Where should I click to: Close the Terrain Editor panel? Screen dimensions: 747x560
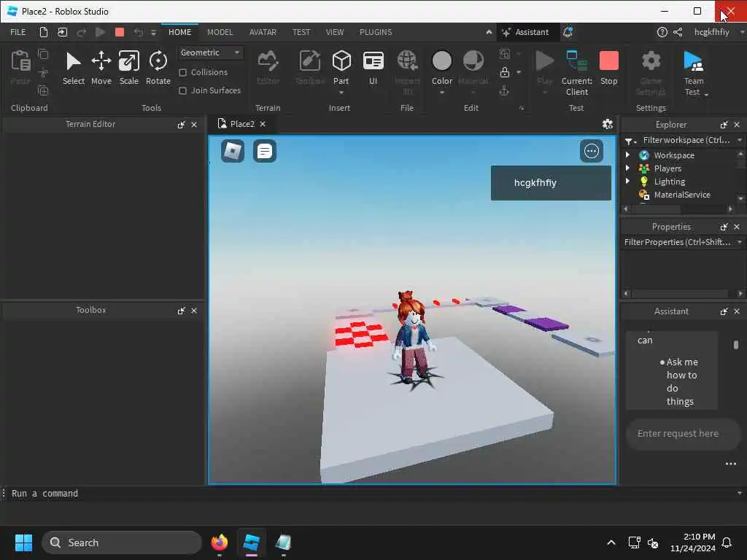[194, 124]
